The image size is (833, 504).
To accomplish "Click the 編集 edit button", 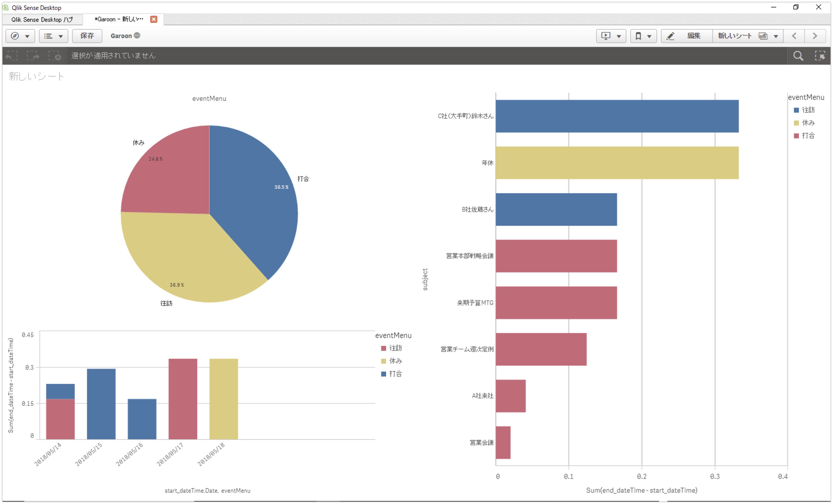I will 686,36.
